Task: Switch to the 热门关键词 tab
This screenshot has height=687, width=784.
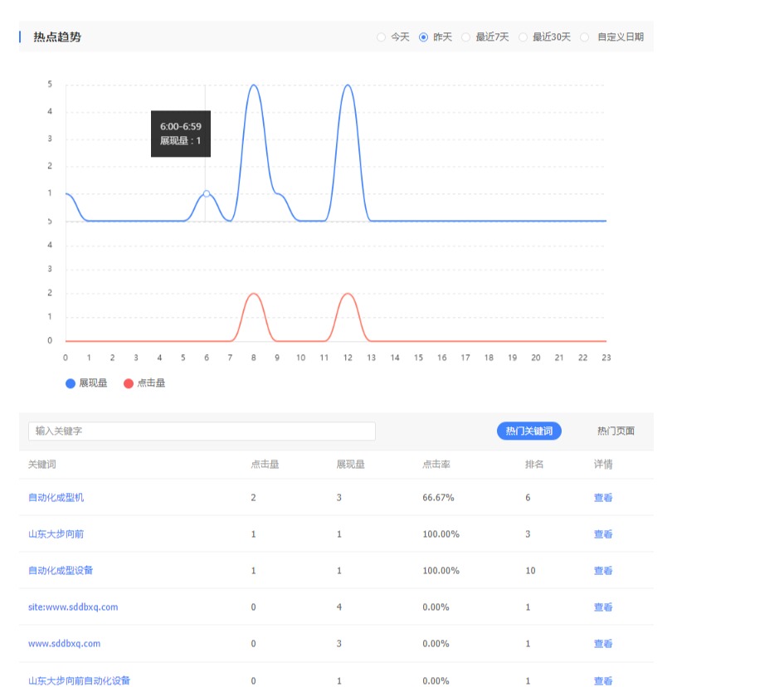Action: pyautogui.click(x=529, y=431)
